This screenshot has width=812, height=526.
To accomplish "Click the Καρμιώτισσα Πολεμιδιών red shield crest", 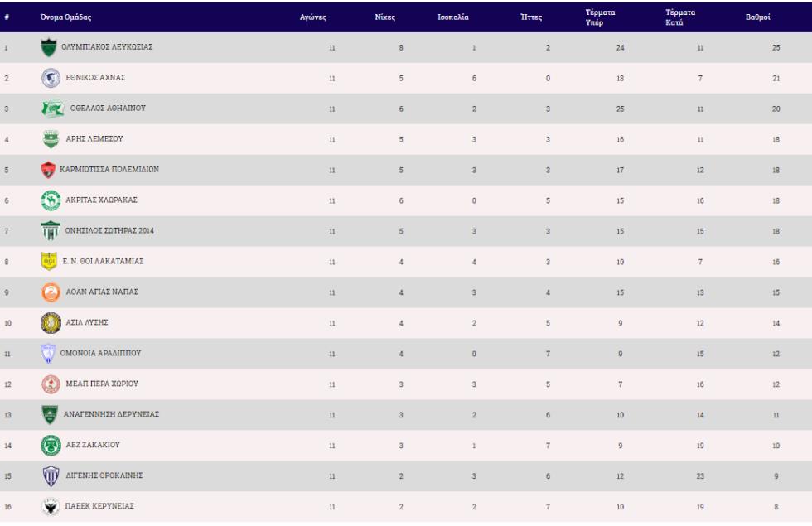I will 48,170.
